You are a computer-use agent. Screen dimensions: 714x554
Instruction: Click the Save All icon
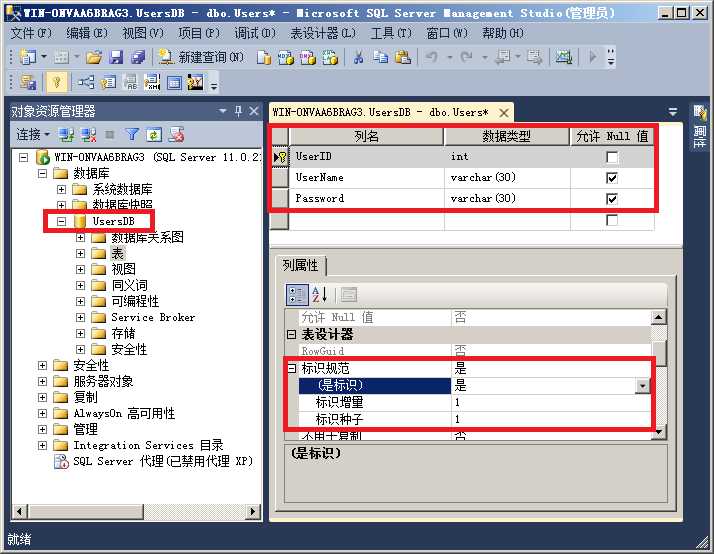point(138,57)
